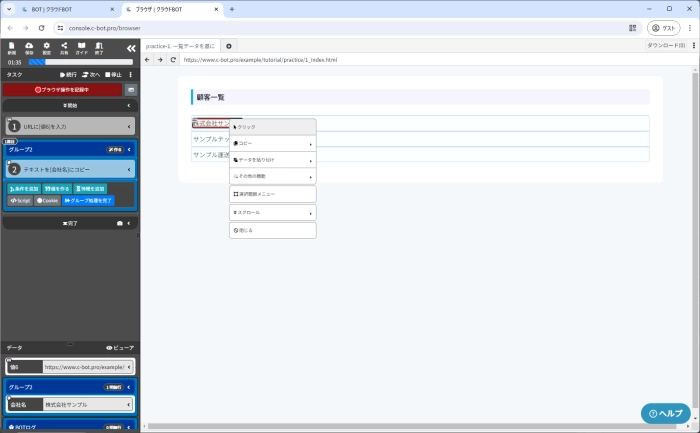Screen dimensions: 700x433
Task: Click the 終了 exit icon
Action: coord(99,47)
